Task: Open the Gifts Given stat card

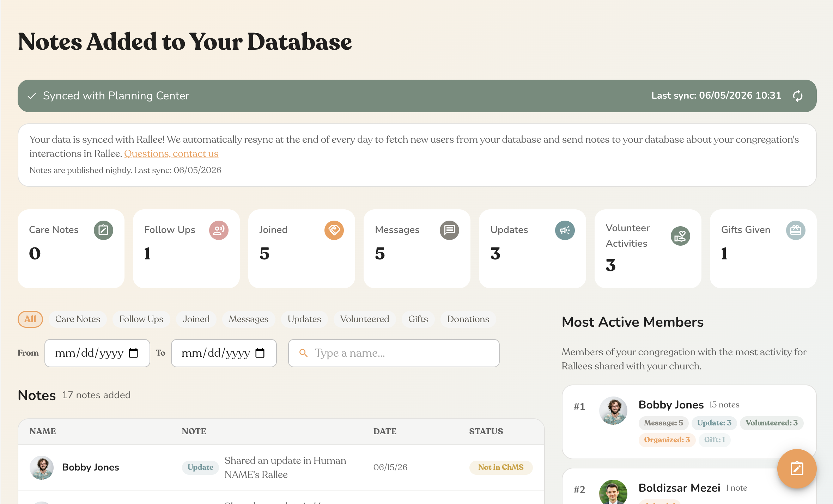Action: (x=763, y=249)
